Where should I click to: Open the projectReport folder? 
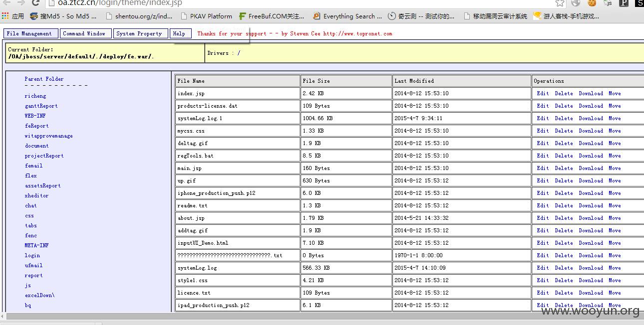coord(44,156)
